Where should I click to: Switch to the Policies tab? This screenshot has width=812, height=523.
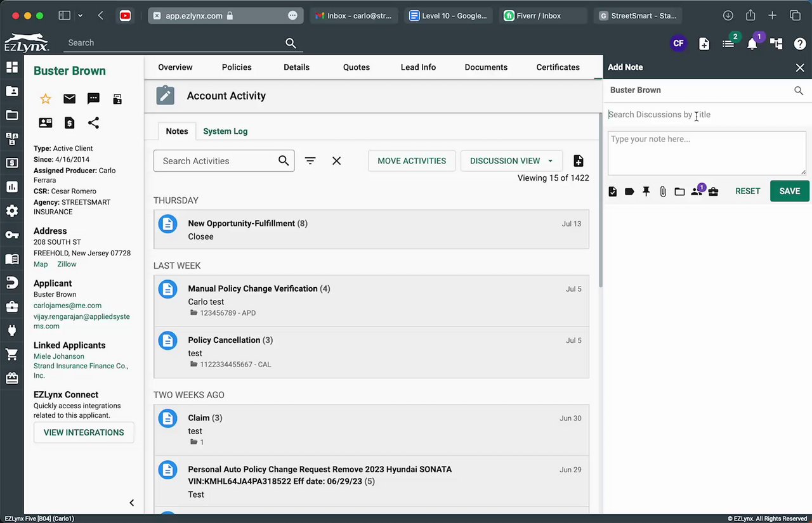(x=237, y=67)
